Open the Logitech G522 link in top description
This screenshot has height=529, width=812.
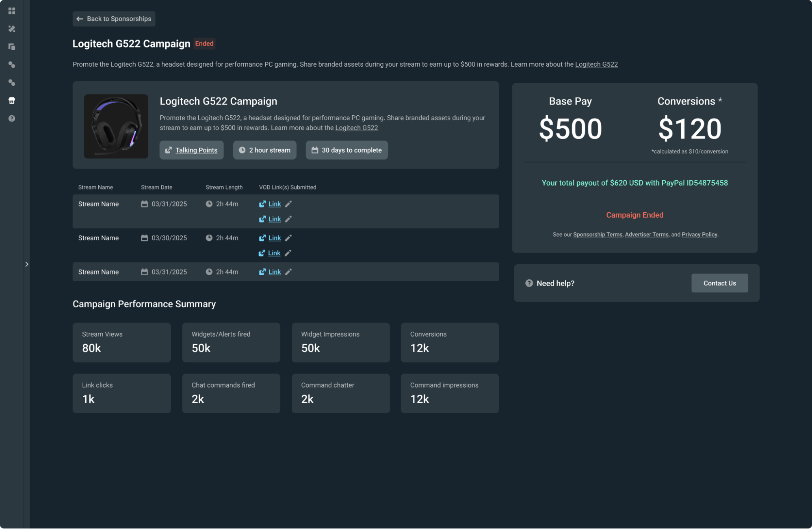pos(596,64)
